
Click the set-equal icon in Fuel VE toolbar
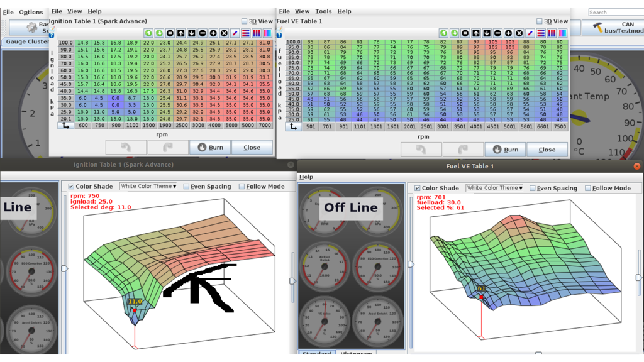[465, 33]
